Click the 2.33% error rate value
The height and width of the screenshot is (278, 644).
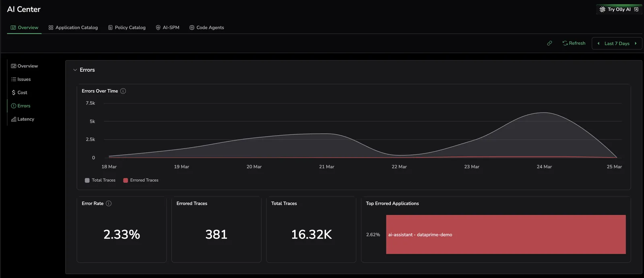122,234
